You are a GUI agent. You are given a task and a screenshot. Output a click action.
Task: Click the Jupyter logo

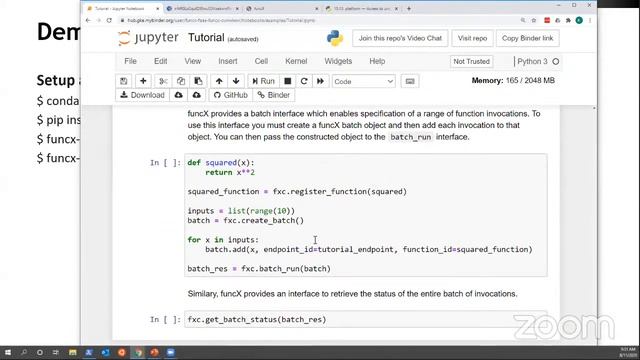click(x=148, y=38)
